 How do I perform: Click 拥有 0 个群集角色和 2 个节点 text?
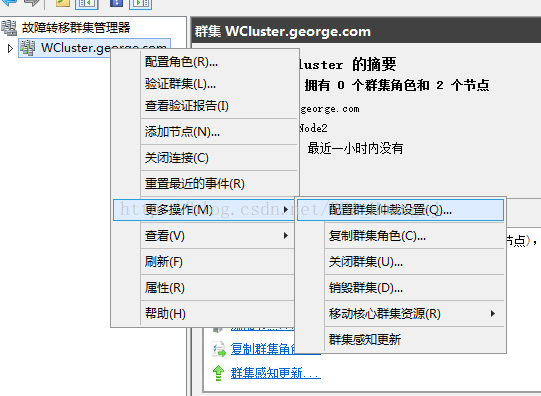point(397,85)
